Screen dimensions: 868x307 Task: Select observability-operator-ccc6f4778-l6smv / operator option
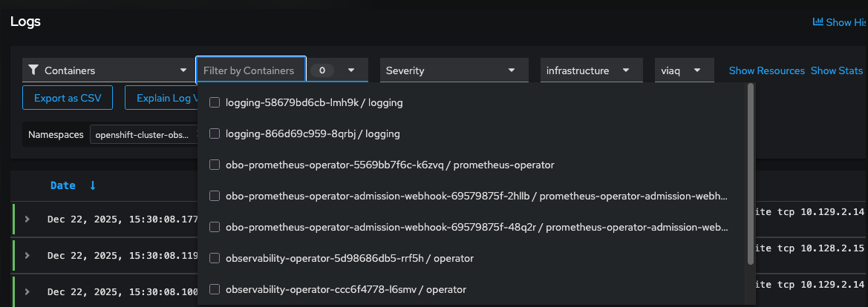coord(346,289)
